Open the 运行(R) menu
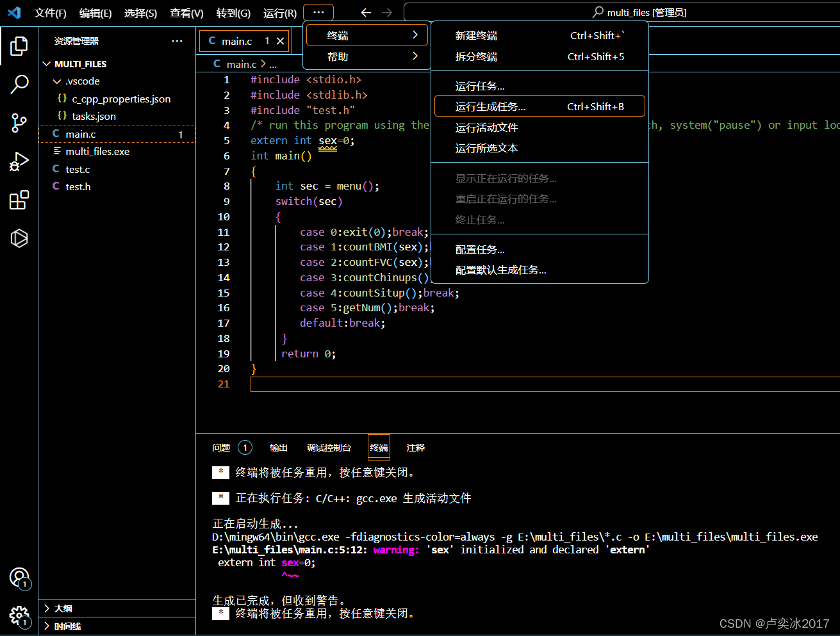Screen dimensions: 840x636 click(280, 13)
